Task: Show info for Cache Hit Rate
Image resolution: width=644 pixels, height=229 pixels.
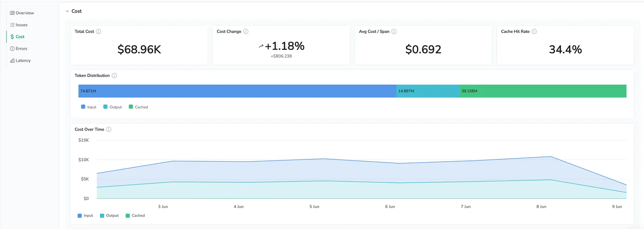Action: (534, 31)
